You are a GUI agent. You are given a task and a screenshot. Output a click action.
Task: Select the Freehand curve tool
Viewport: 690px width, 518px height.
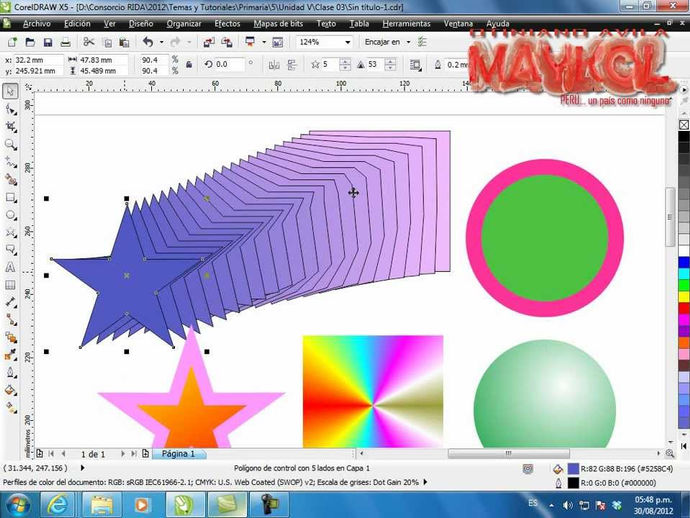pos(11,162)
